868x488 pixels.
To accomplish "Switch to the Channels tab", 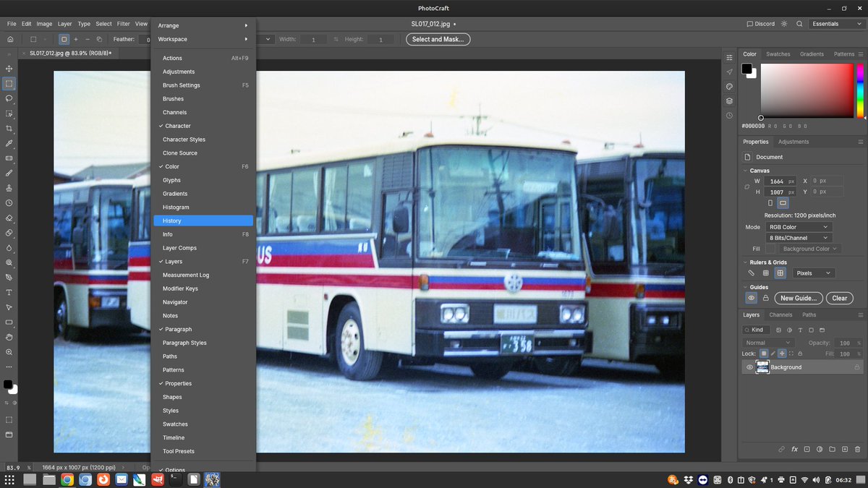I will tap(780, 315).
